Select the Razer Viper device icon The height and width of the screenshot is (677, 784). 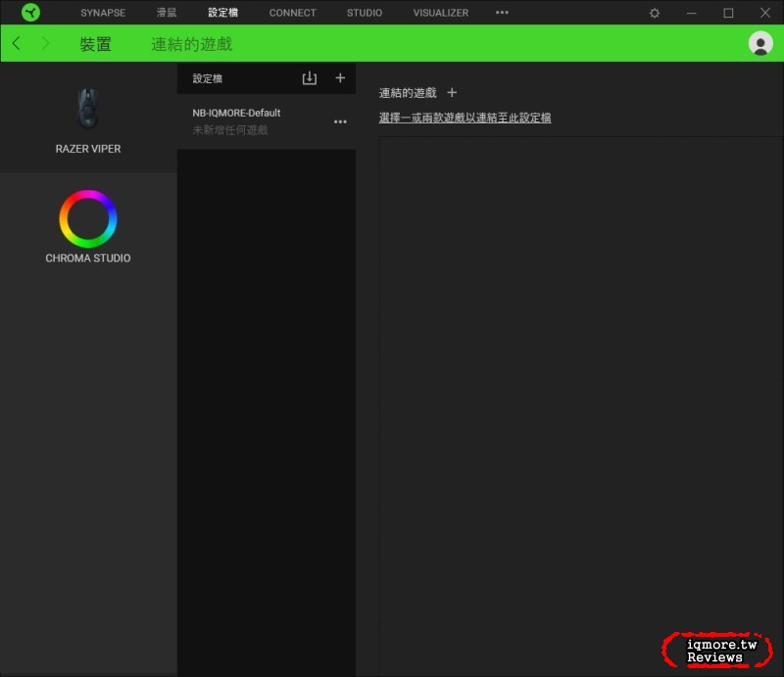pyautogui.click(x=87, y=108)
